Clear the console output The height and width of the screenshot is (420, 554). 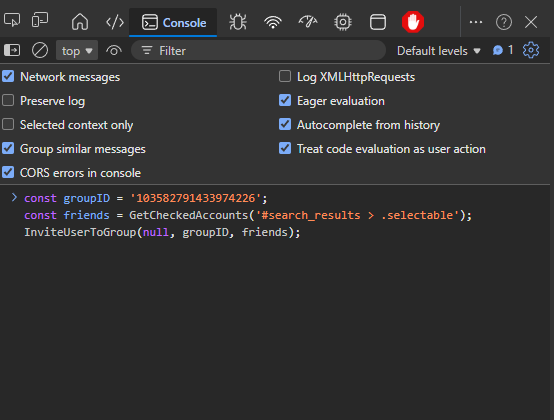(x=40, y=50)
